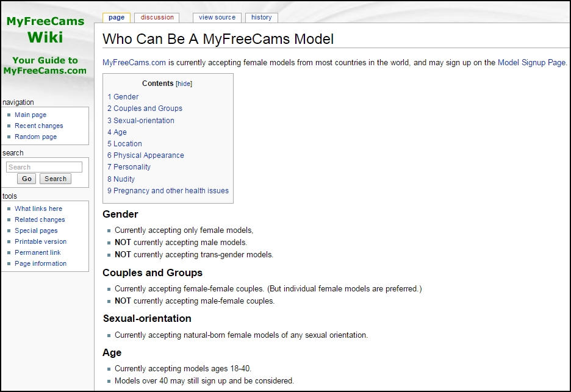Jump to the Gender contents entry
Image resolution: width=571 pixels, height=392 pixels.
[x=123, y=97]
